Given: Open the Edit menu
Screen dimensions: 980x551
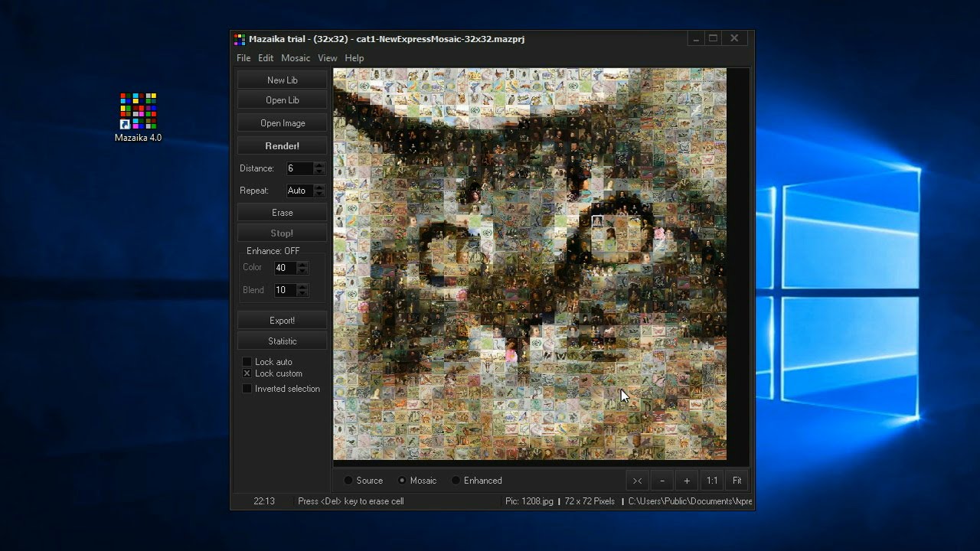Looking at the screenshot, I should (266, 58).
